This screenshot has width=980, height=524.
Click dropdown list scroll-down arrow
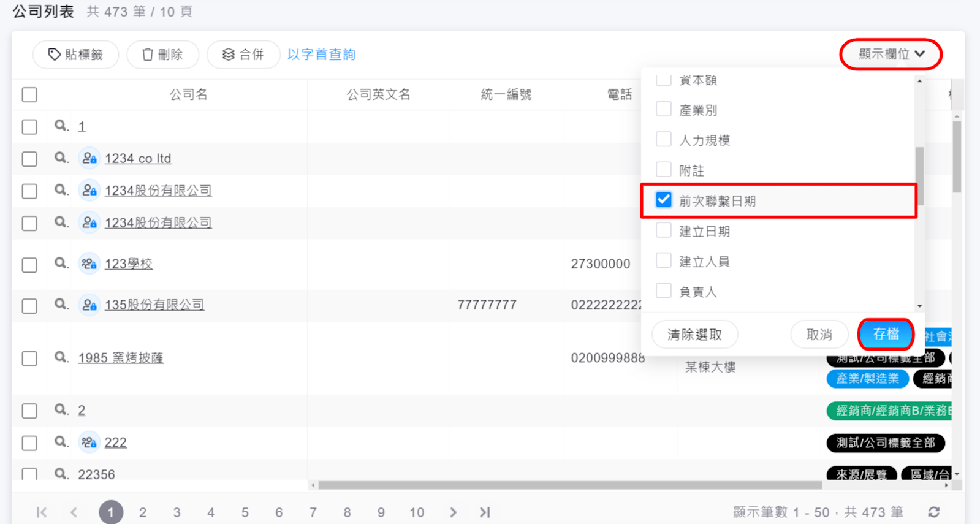[x=919, y=306]
